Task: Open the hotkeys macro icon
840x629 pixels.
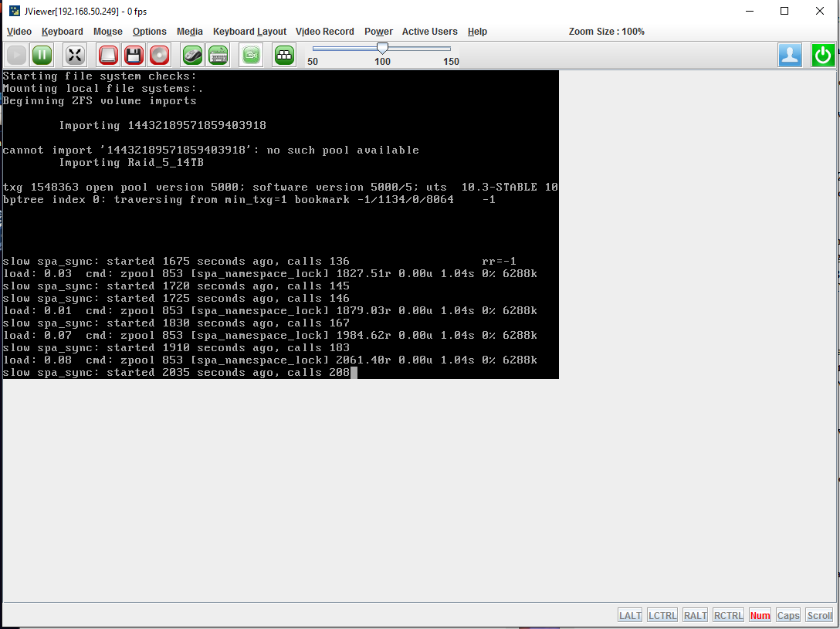Action: coord(284,55)
